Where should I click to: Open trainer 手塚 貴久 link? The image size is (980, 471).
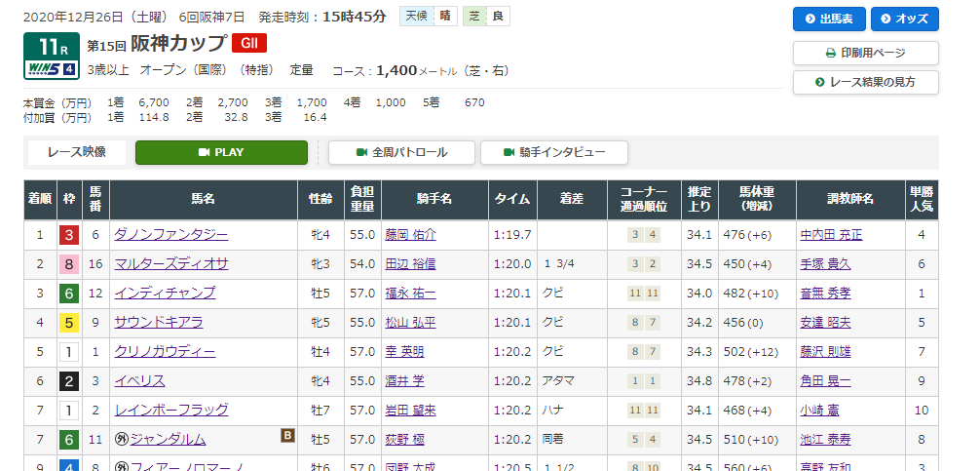(825, 264)
